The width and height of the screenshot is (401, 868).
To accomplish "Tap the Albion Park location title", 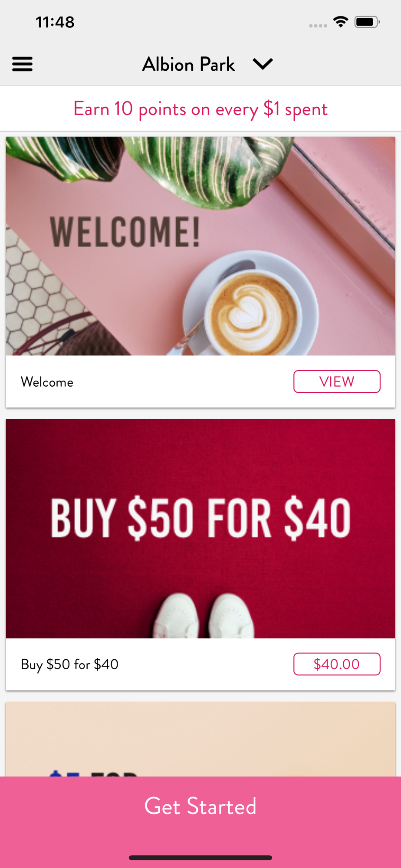I will [x=189, y=64].
